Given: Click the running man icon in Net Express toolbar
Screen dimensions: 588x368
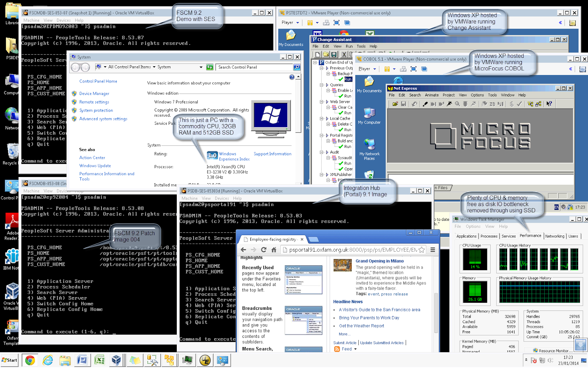Looking at the screenshot, I should [x=449, y=104].
